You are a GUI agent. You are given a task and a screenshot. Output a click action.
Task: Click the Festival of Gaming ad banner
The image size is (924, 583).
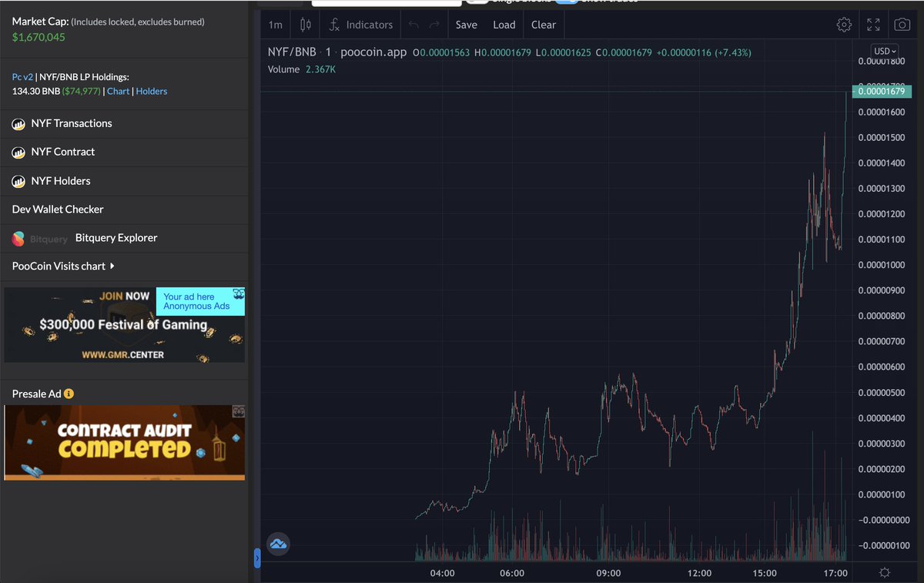point(125,324)
